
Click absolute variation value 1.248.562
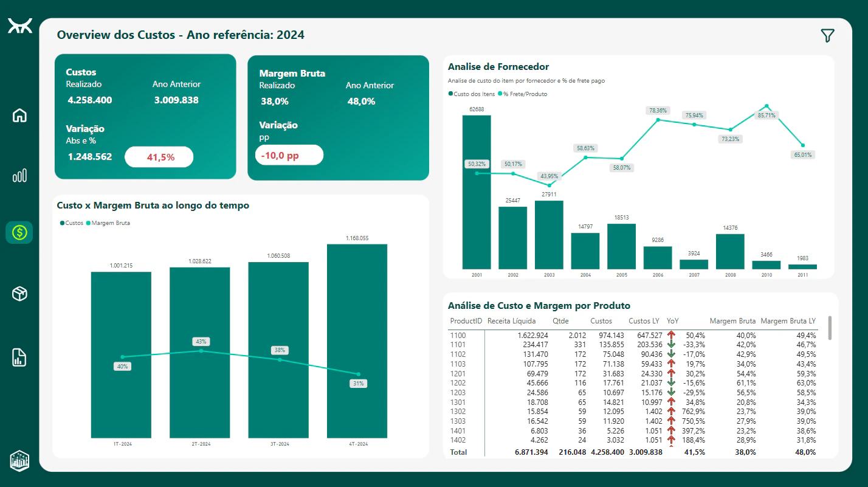tap(90, 157)
